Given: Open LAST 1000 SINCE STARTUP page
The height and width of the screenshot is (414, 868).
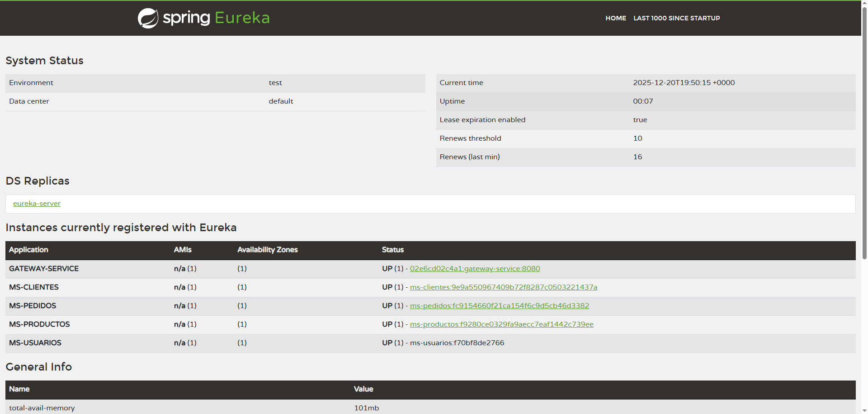Looking at the screenshot, I should pos(676,18).
